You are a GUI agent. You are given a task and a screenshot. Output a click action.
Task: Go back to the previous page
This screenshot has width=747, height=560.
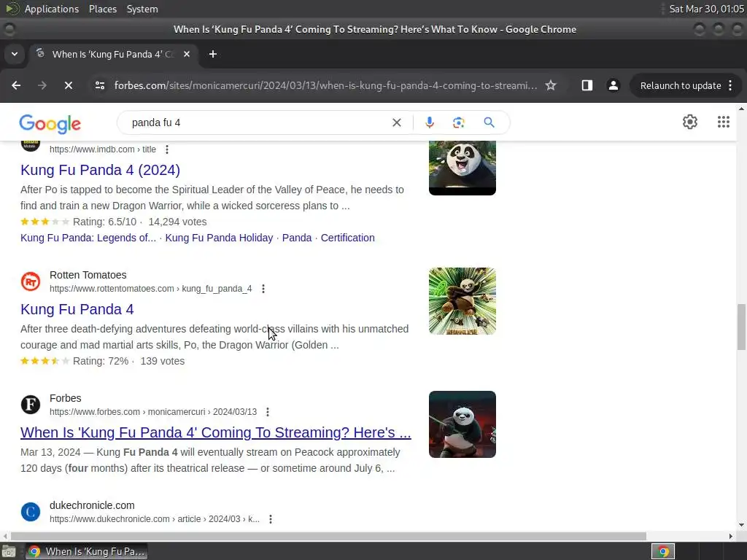pos(16,85)
